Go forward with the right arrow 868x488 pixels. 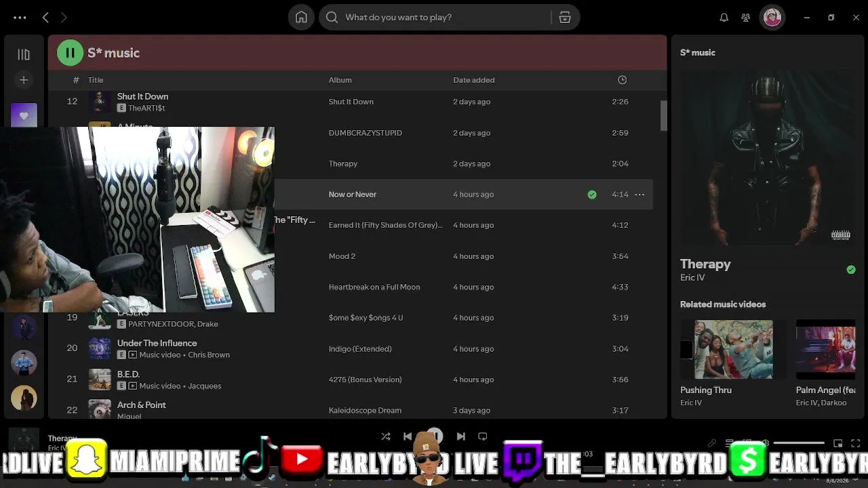pos(64,18)
